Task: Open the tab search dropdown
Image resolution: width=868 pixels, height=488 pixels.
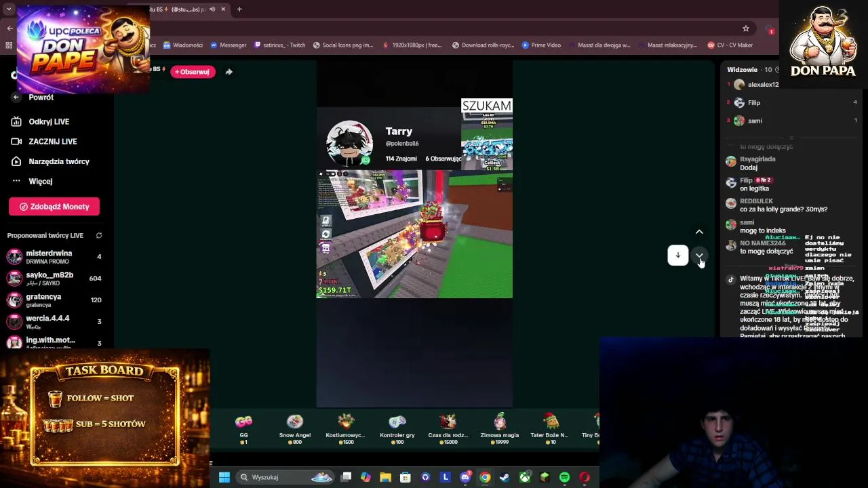Action: pyautogui.click(x=9, y=9)
